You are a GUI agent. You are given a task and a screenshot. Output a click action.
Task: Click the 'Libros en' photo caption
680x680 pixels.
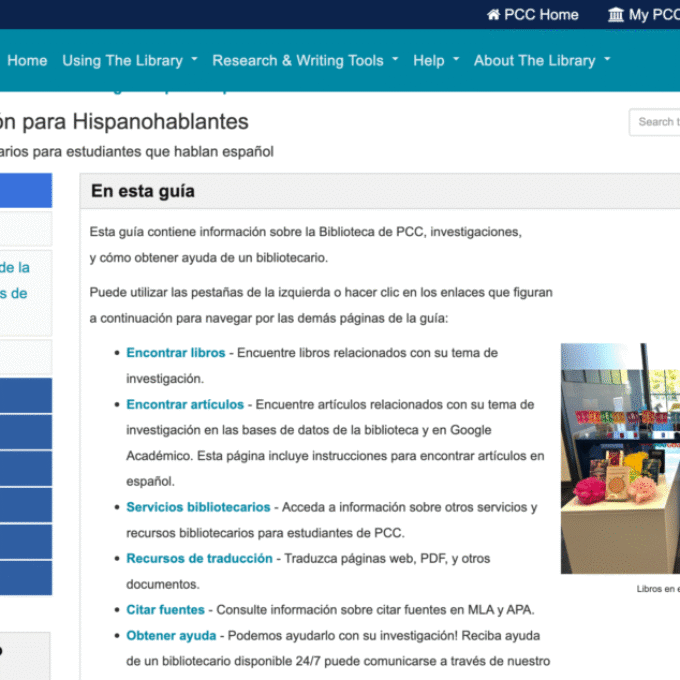click(656, 589)
